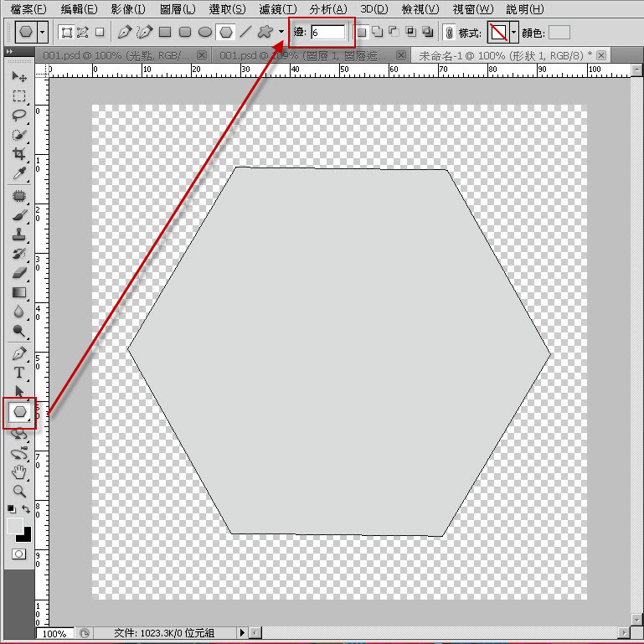Image resolution: width=644 pixels, height=644 pixels.
Task: Open the tool preset picker dropdown
Action: pos(43,32)
